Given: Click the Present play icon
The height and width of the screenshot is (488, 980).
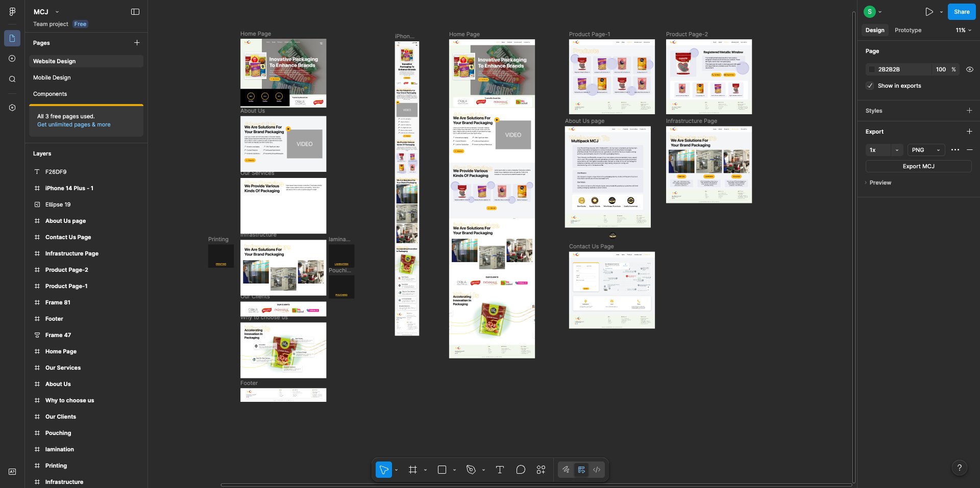Looking at the screenshot, I should (x=929, y=12).
